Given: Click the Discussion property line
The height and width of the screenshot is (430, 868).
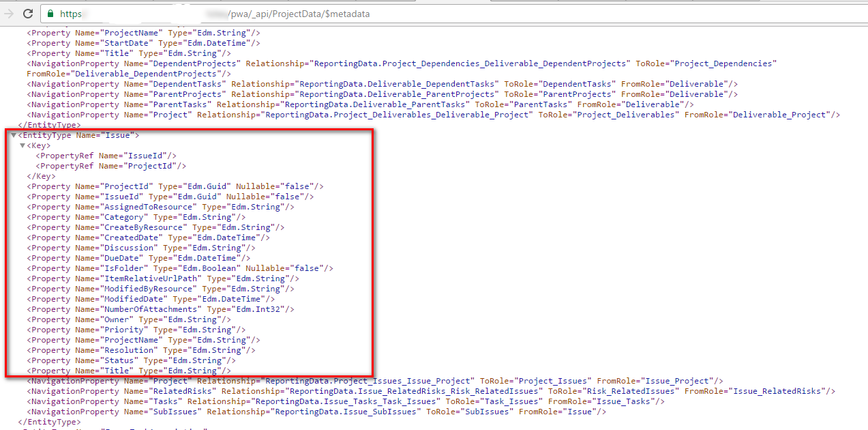Looking at the screenshot, I should pos(141,248).
